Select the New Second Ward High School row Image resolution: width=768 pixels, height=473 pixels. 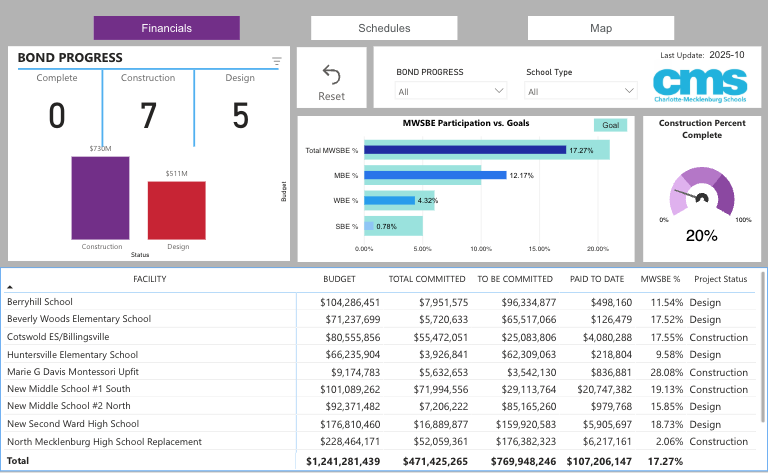pyautogui.click(x=150, y=423)
